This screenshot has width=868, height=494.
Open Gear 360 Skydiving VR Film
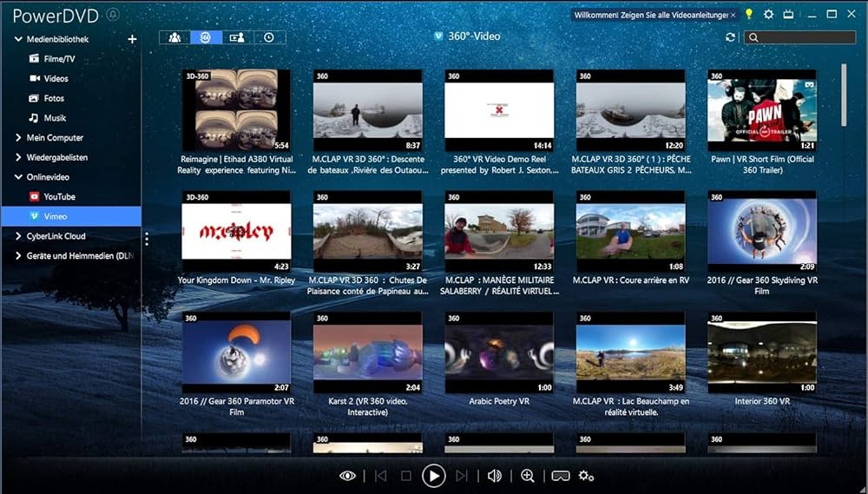(762, 232)
